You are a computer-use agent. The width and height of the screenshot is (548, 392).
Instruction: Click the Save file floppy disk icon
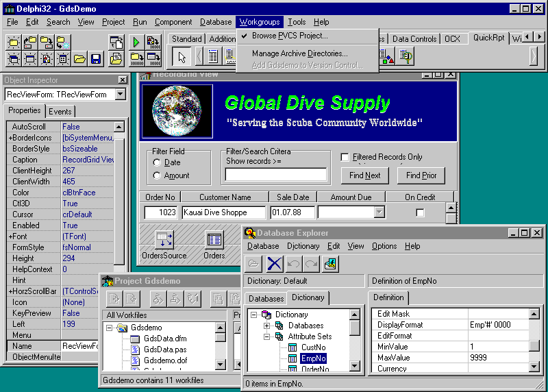96,58
